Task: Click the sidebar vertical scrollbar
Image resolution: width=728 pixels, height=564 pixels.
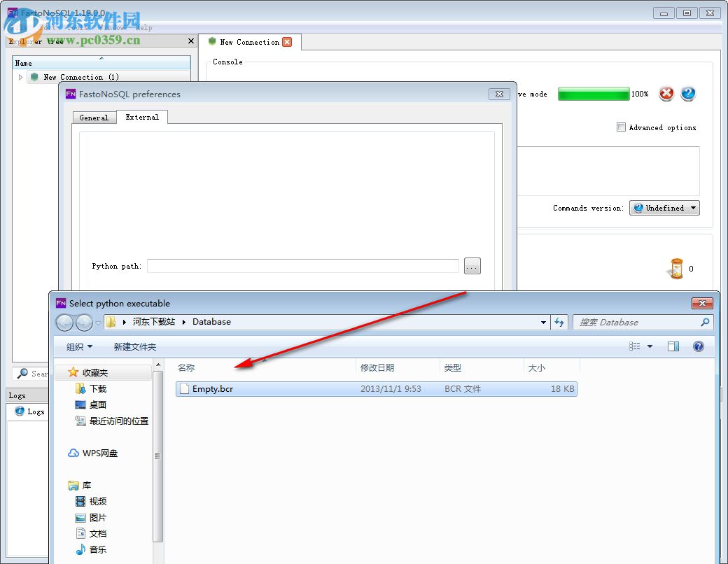Action: click(158, 456)
